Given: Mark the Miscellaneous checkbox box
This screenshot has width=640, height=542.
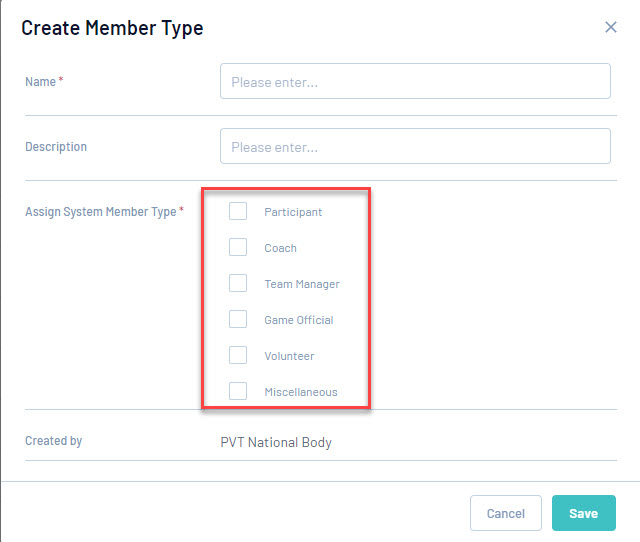Looking at the screenshot, I should pyautogui.click(x=238, y=391).
